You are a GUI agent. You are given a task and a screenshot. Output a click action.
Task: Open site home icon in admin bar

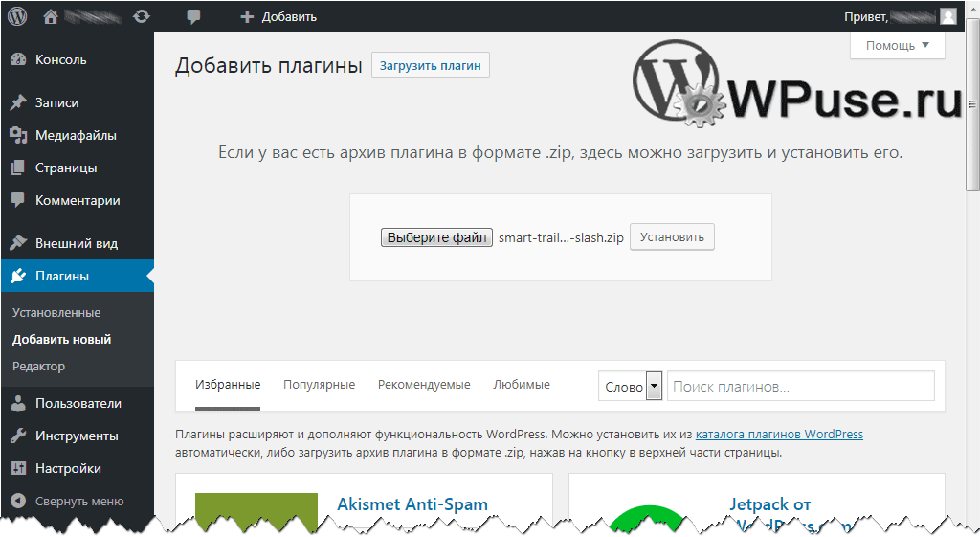[x=51, y=16]
